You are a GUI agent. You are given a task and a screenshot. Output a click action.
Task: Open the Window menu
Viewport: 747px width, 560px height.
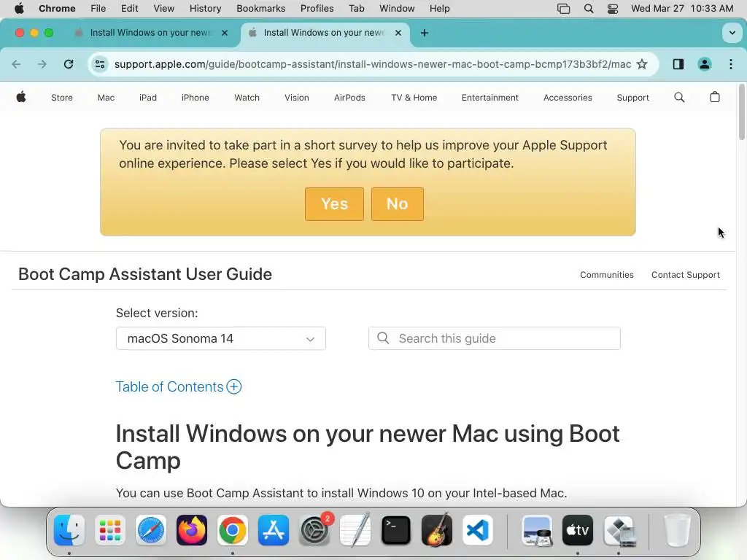[x=397, y=9]
